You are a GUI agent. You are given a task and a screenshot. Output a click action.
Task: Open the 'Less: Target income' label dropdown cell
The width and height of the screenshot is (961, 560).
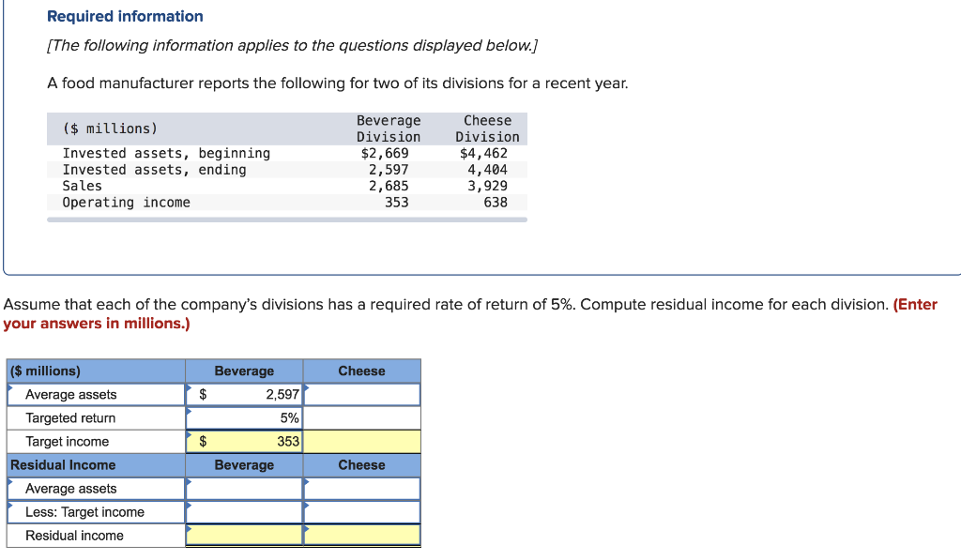pyautogui.click(x=97, y=511)
